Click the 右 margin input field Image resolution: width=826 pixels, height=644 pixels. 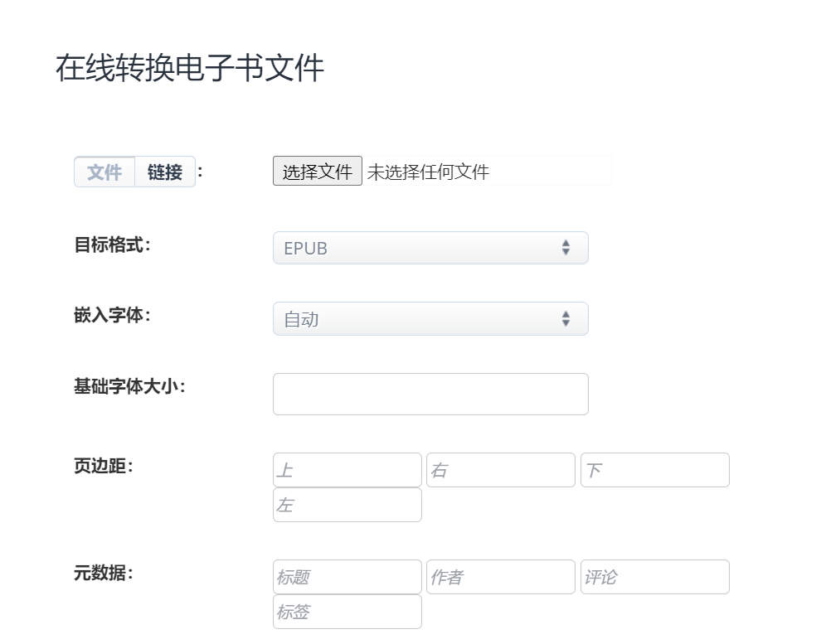[500, 470]
